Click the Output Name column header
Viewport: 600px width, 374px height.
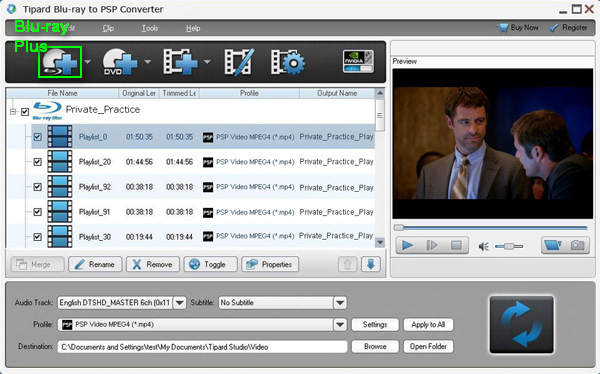point(337,93)
